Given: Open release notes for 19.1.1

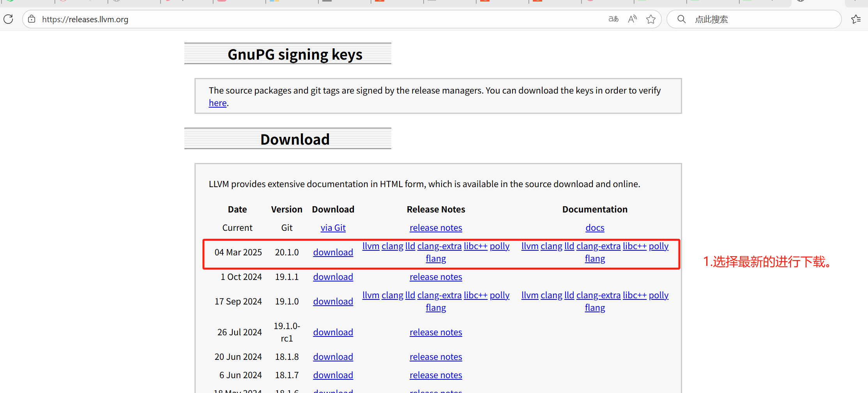Looking at the screenshot, I should pyautogui.click(x=436, y=277).
